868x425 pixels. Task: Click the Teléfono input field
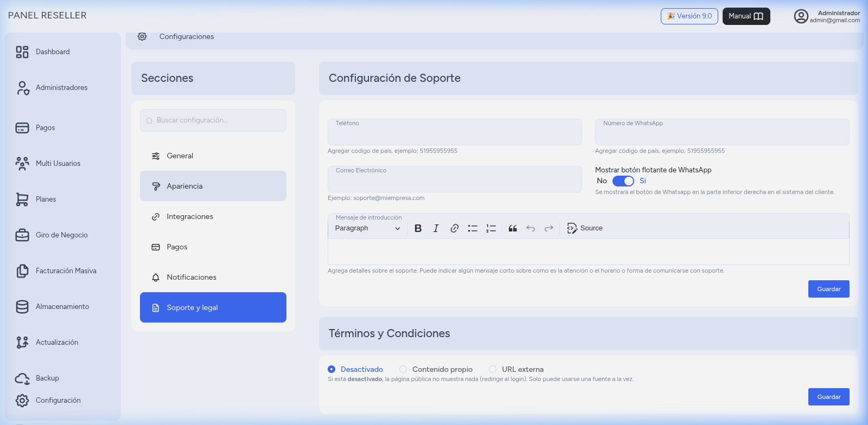click(455, 132)
